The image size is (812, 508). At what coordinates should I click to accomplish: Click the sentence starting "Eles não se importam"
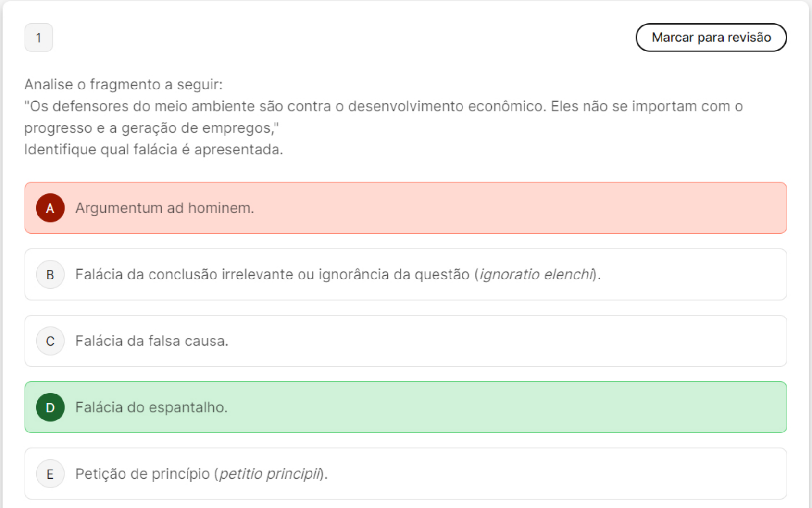[647, 106]
